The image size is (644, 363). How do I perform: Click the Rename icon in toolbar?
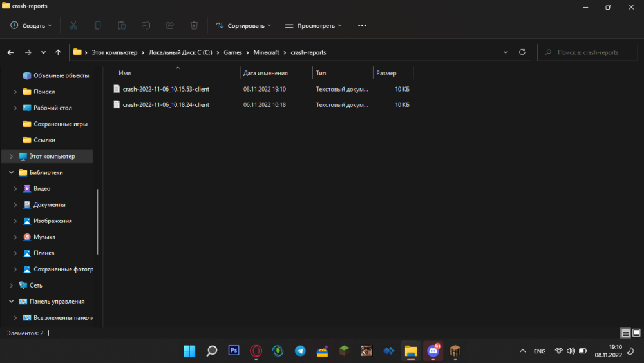(x=146, y=26)
